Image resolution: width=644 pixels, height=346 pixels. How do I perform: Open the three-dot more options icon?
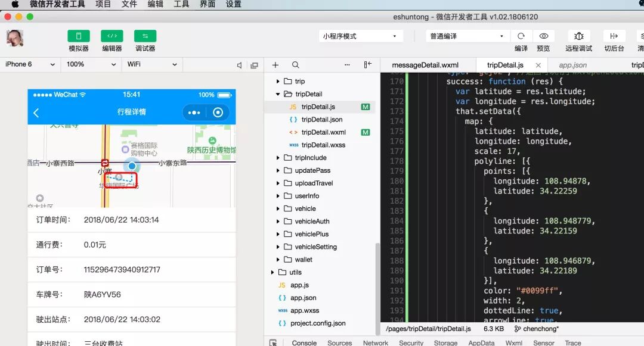click(x=347, y=65)
